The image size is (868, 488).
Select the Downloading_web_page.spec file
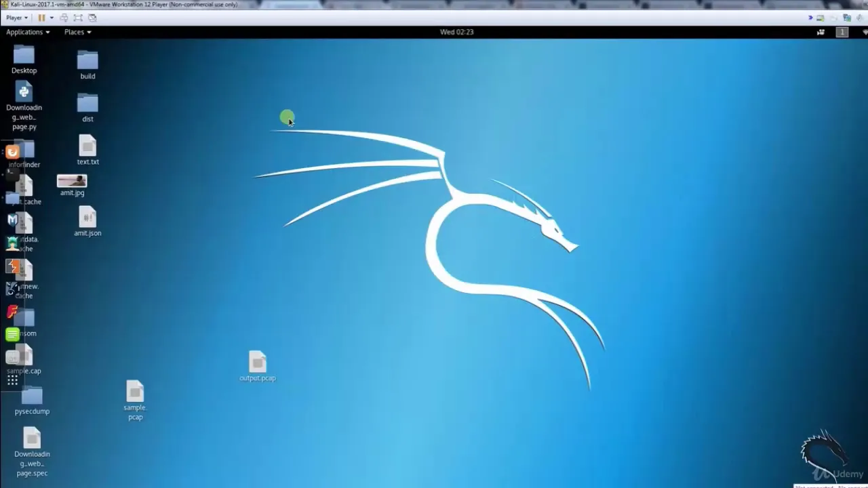point(32,452)
